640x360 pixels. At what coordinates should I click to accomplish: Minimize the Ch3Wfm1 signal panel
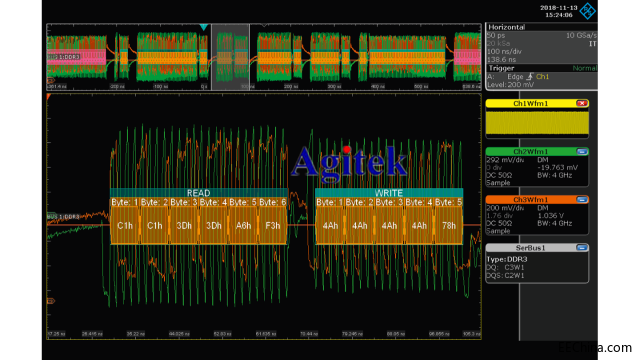click(582, 200)
